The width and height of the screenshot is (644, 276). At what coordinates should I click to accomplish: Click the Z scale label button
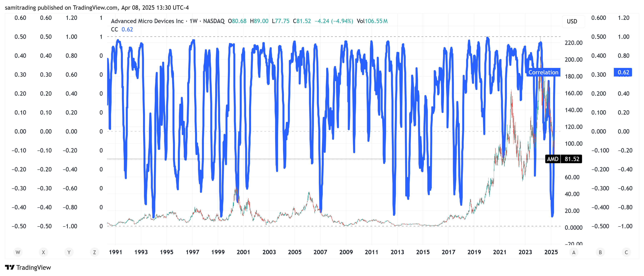tap(94, 252)
